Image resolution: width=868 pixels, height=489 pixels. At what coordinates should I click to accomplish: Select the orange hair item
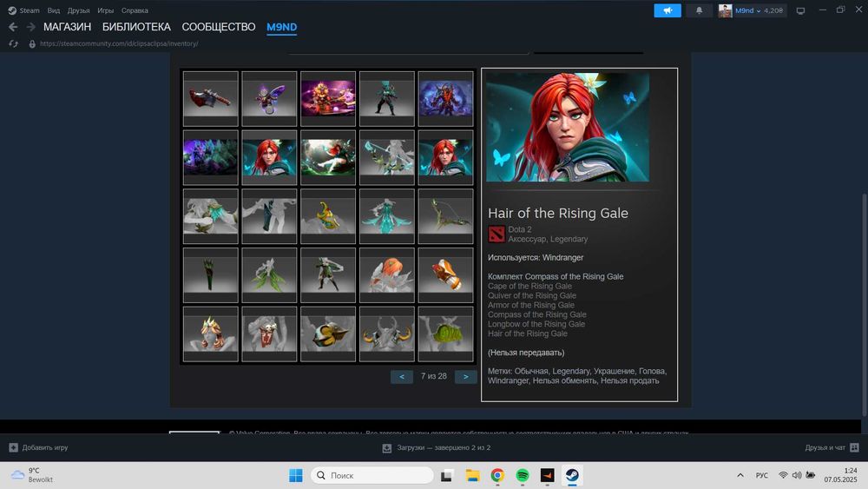pos(386,274)
